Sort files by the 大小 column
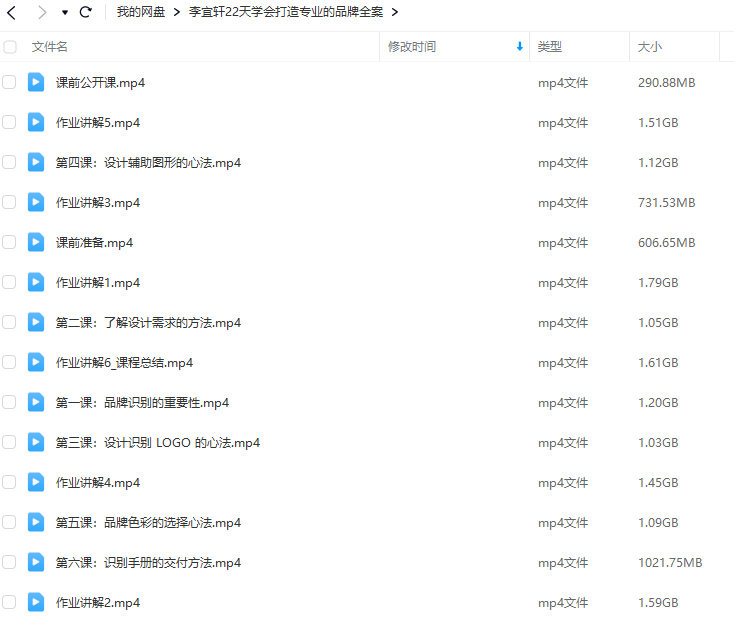The width and height of the screenshot is (734, 631). click(650, 47)
